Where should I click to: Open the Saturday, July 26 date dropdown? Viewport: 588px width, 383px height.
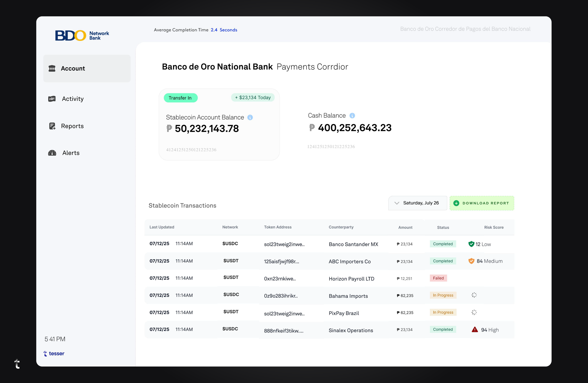tap(417, 203)
